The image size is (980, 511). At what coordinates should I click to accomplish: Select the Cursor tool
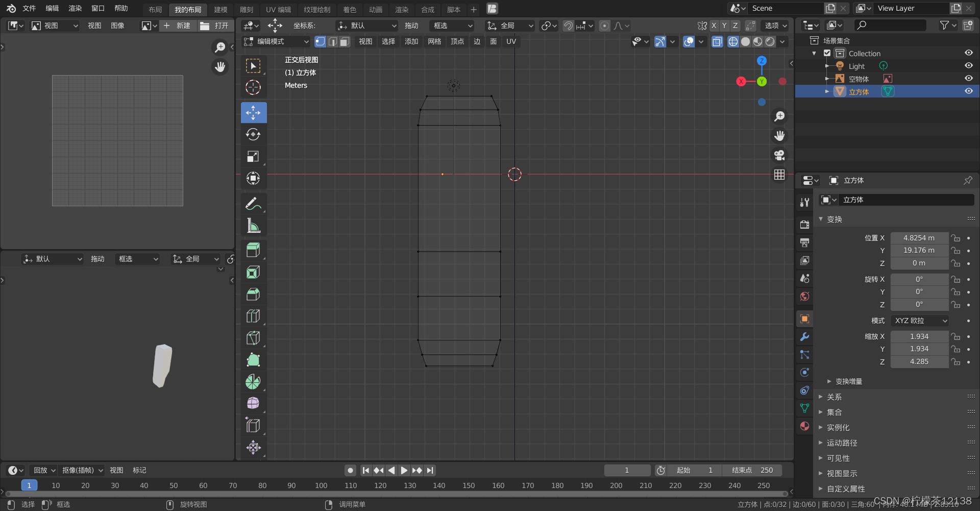[x=254, y=87]
